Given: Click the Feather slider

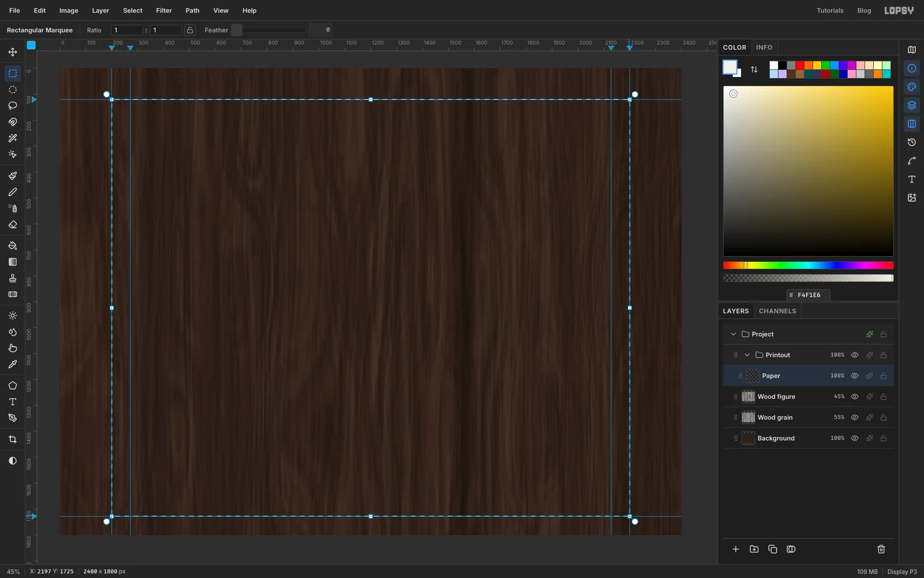Looking at the screenshot, I should pos(269,30).
